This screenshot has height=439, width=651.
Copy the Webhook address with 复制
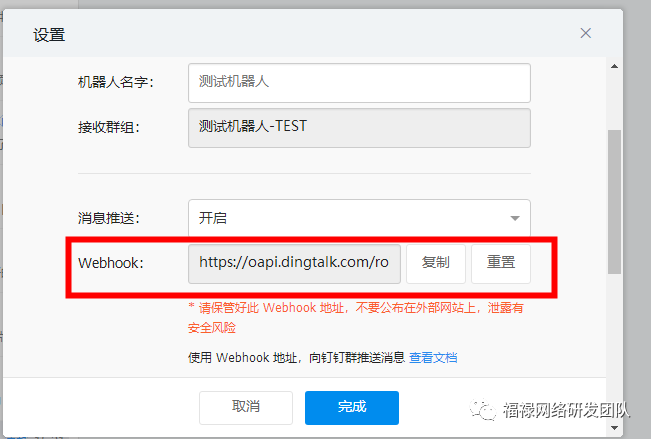point(436,264)
